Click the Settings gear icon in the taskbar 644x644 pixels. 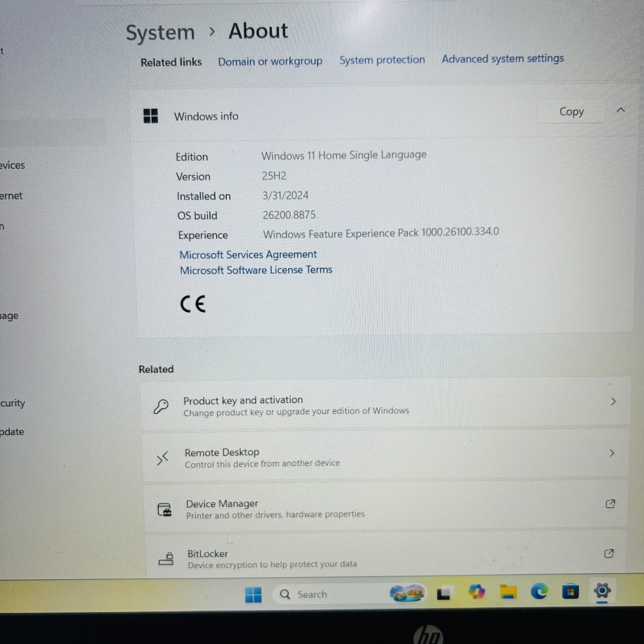[602, 590]
